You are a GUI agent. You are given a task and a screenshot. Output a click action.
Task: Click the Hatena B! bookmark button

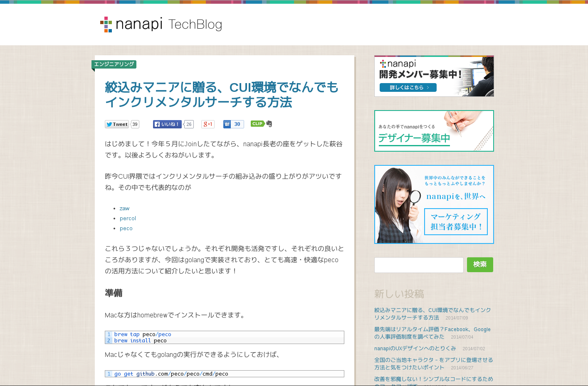(227, 124)
